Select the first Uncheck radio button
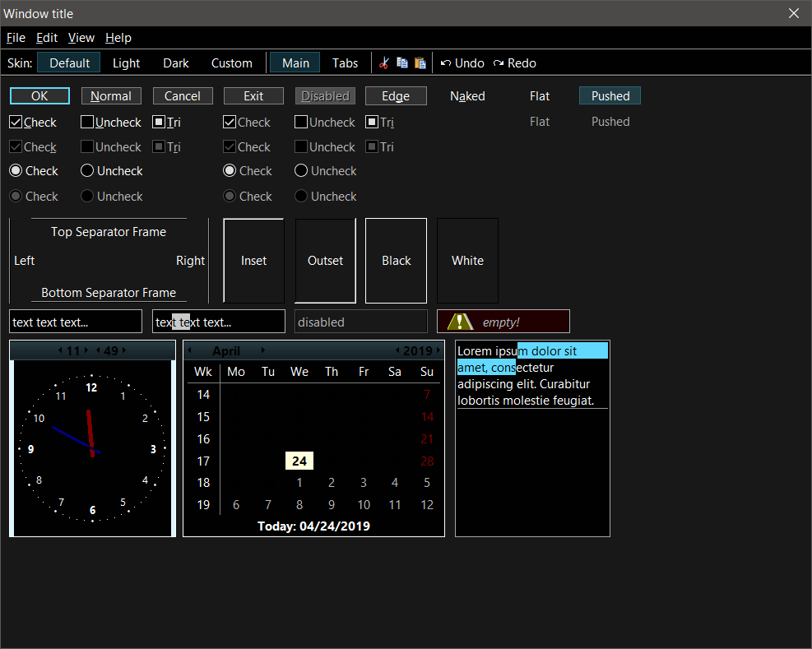Image resolution: width=812 pixels, height=649 pixels. 87,171
